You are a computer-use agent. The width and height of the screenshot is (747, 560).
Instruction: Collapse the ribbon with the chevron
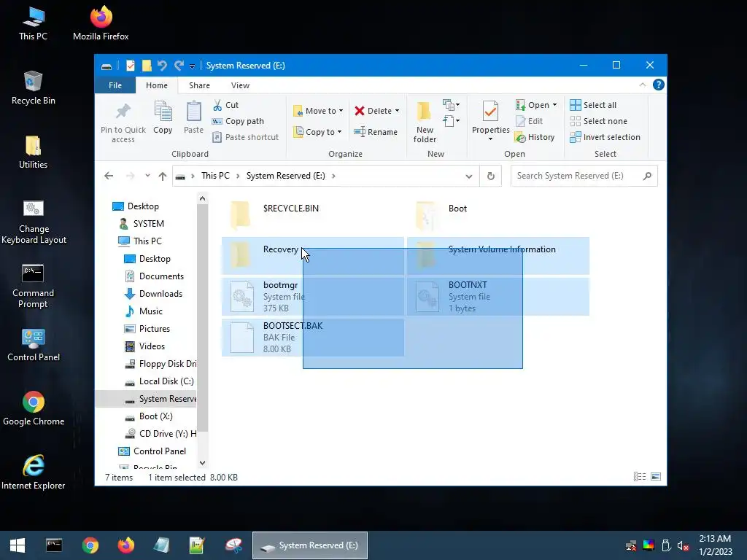pos(642,85)
